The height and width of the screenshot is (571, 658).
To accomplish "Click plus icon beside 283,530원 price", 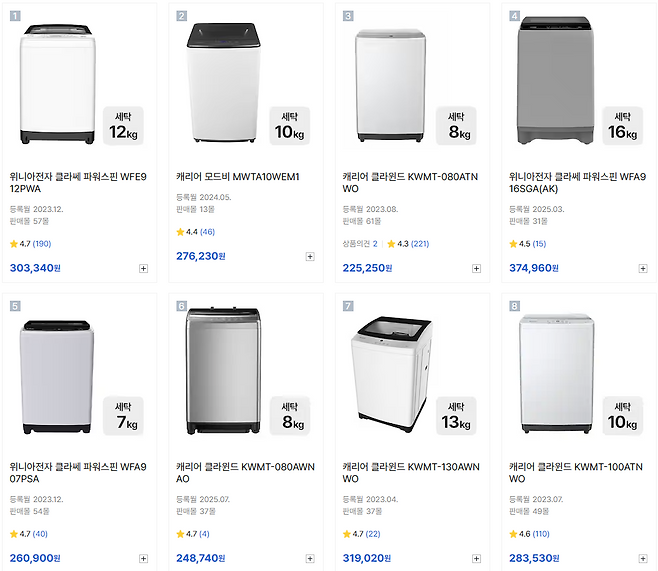I will tap(643, 558).
